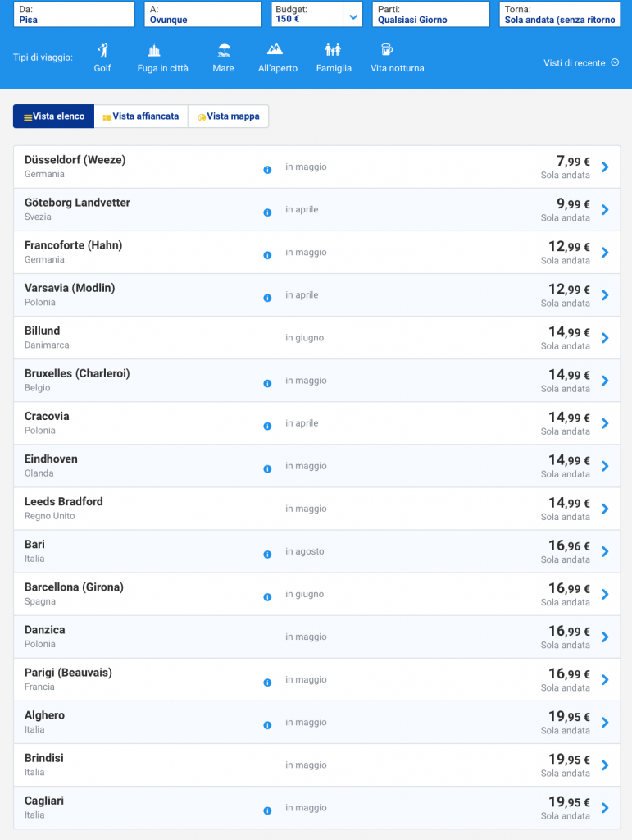The width and height of the screenshot is (632, 840).
Task: Switch to Vista mappa tab
Action: (x=229, y=116)
